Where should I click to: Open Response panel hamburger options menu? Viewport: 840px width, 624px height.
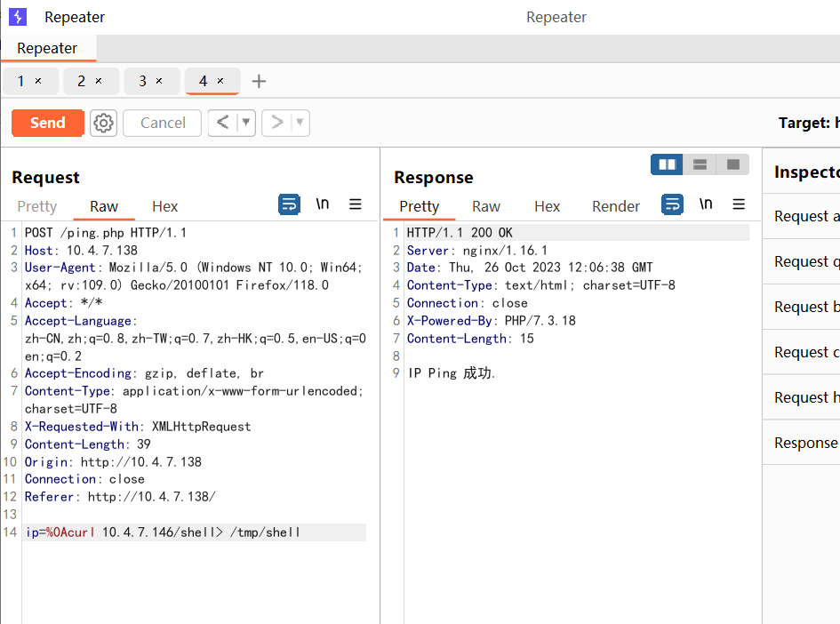739,204
